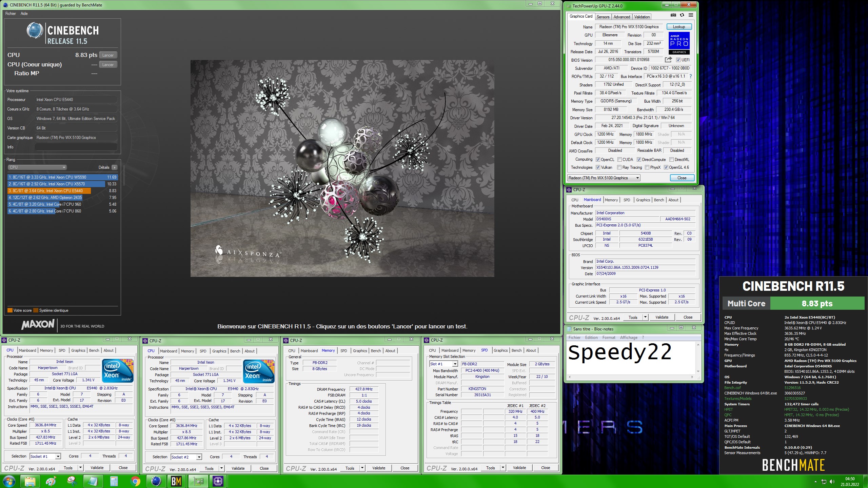
Task: Click Validate in SPD CPU-Z window
Action: point(519,468)
